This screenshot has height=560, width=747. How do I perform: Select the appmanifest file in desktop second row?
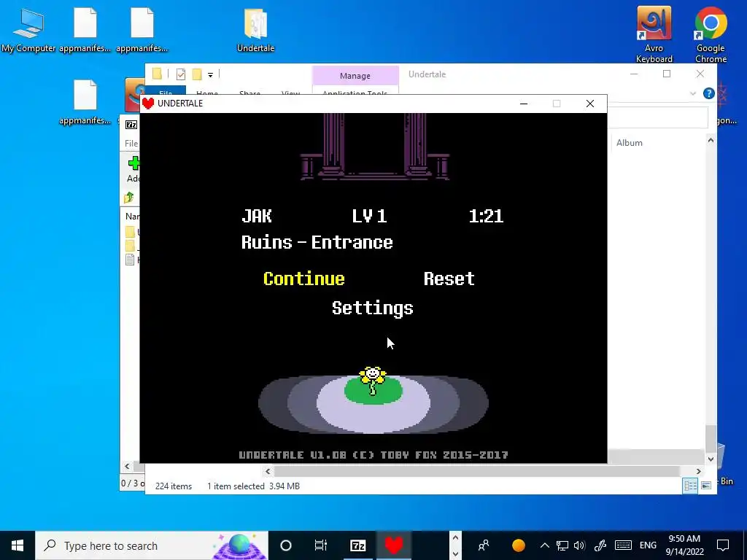pos(85,102)
